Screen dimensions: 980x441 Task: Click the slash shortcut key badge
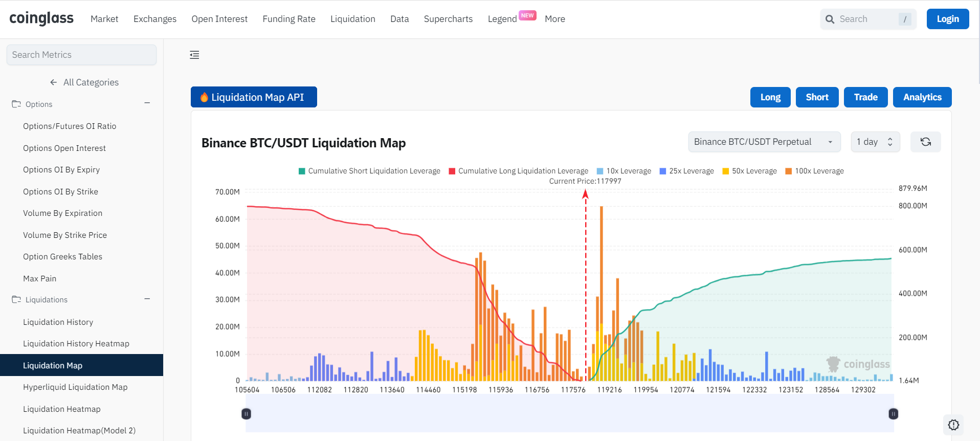click(905, 19)
